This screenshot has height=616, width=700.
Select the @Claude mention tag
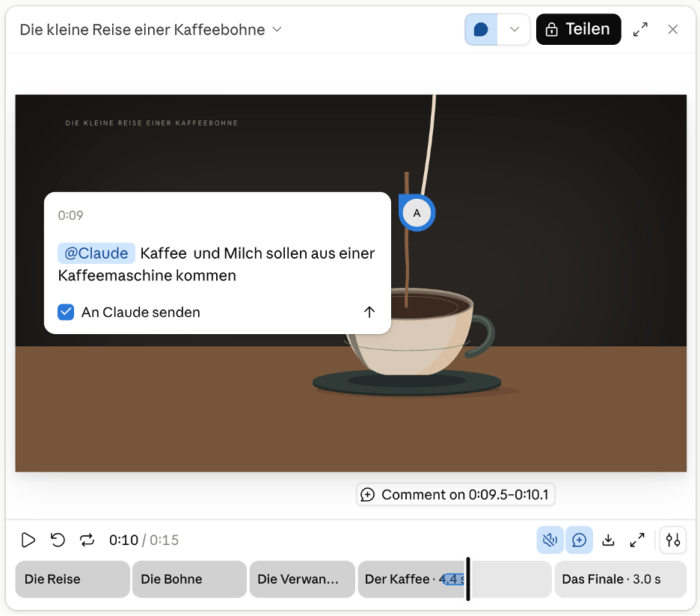(x=96, y=253)
